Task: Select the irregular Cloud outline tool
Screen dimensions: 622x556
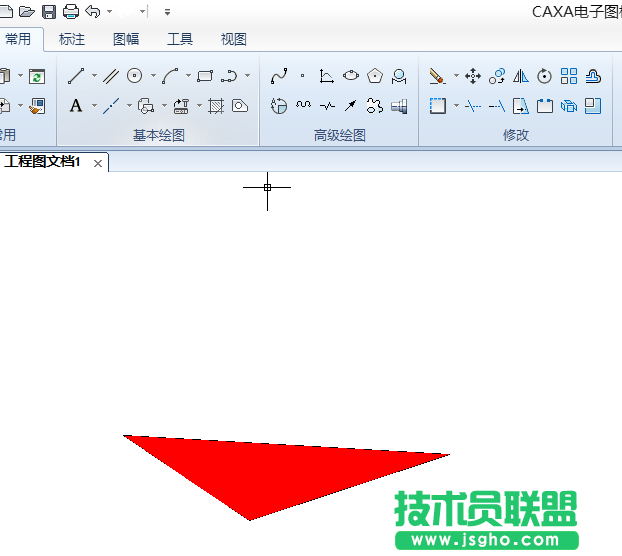Action: pyautogui.click(x=375, y=105)
